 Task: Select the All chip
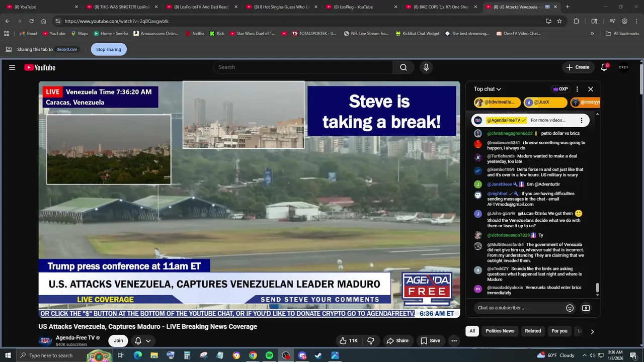coord(472,331)
